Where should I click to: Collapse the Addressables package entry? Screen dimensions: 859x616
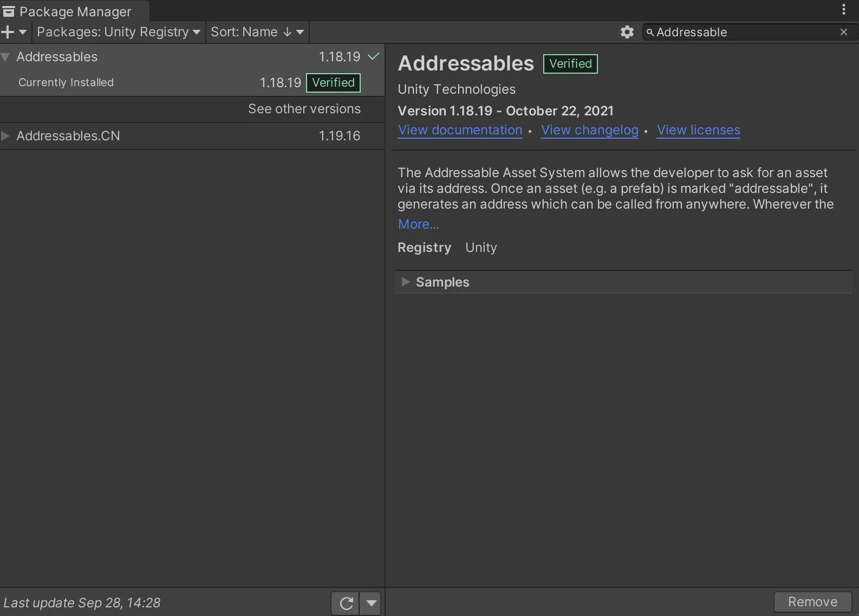5,57
